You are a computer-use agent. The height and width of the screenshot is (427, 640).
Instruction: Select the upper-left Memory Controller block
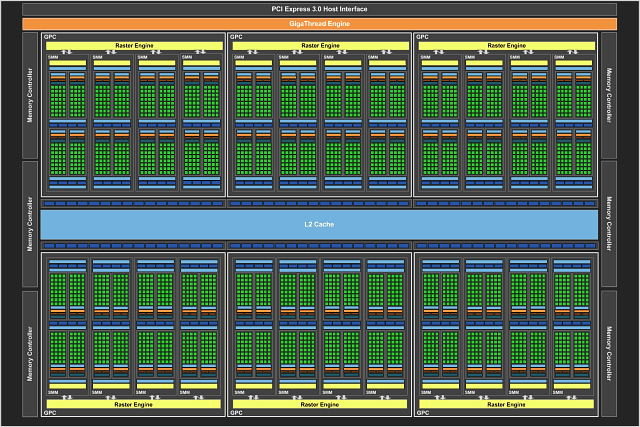click(x=30, y=95)
